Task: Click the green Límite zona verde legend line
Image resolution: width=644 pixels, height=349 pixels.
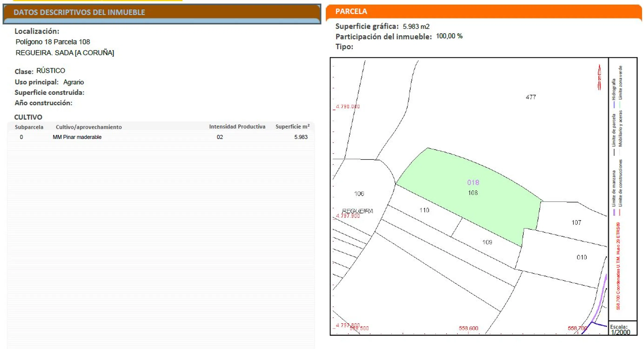Action: click(620, 104)
